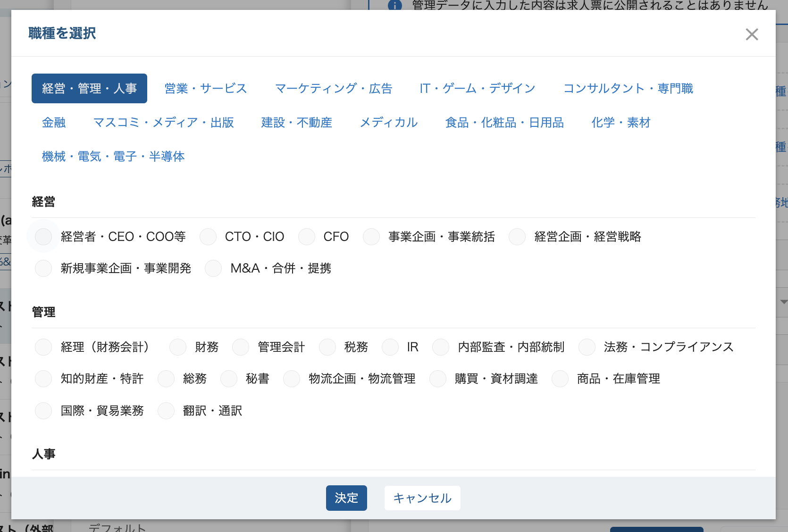Viewport: 788px width, 532px height.
Task: Check the M&A・合併・提携 option
Action: (213, 268)
